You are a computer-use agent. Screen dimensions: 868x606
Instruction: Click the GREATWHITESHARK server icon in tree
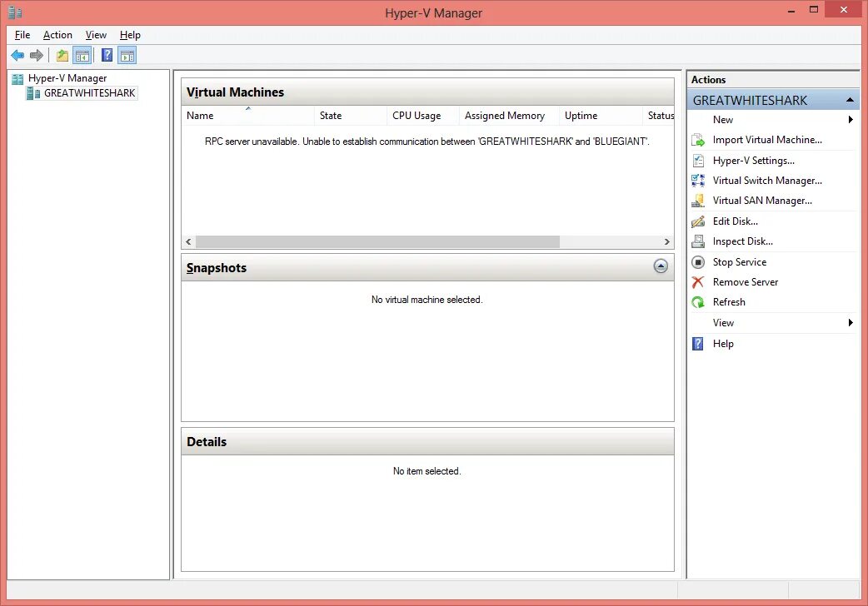(33, 93)
